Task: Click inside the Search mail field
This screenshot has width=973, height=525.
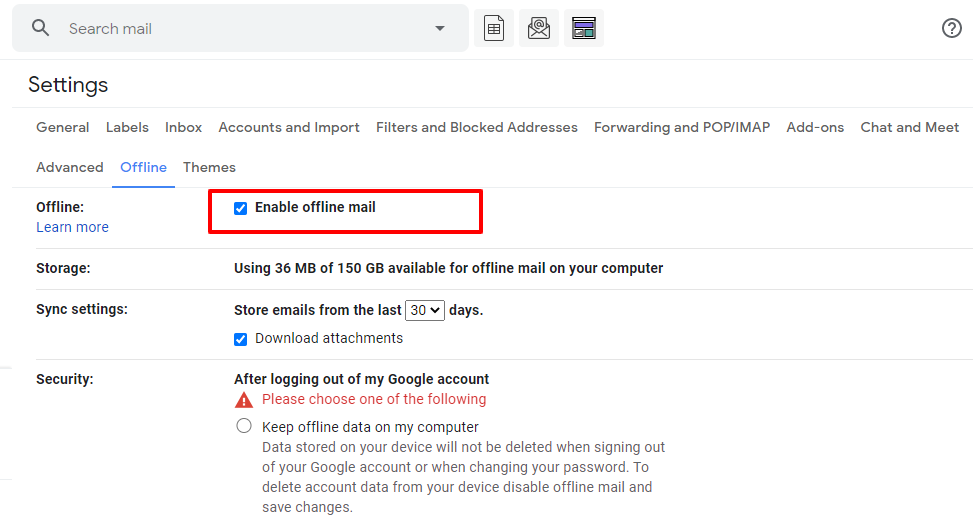Action: (x=248, y=29)
